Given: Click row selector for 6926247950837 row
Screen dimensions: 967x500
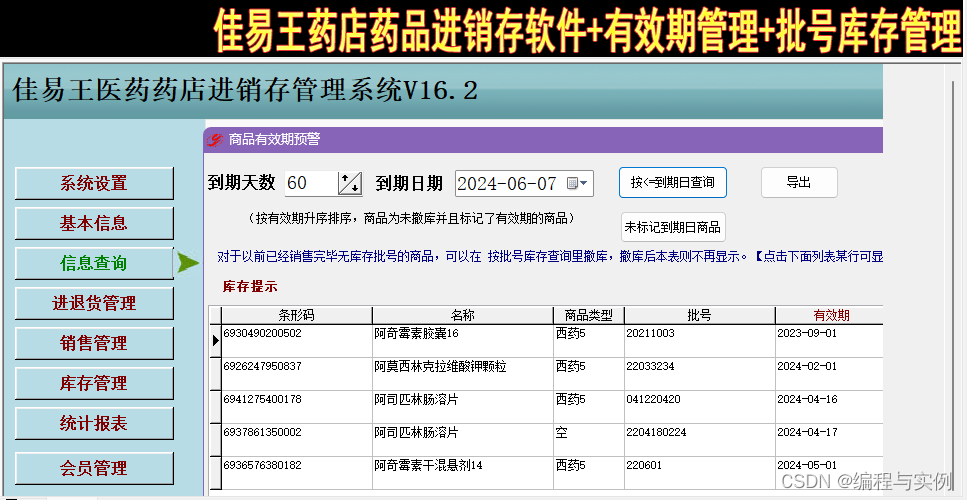Looking at the screenshot, I should coord(215,374).
